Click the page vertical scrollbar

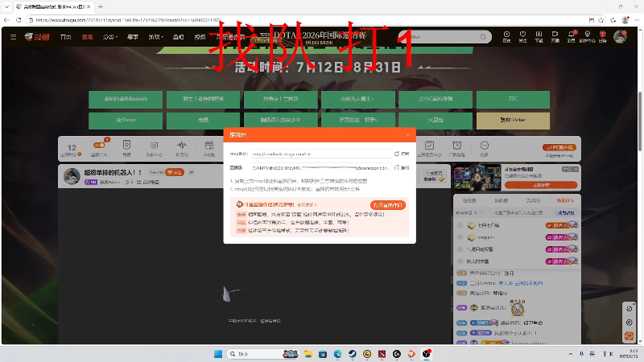pyautogui.click(x=640, y=121)
